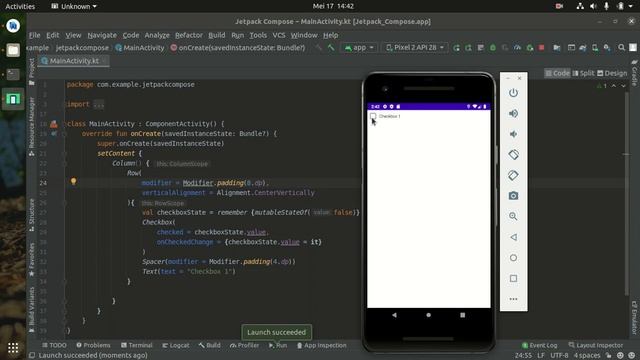Open the Ubuntu Activities overview

(20, 6)
